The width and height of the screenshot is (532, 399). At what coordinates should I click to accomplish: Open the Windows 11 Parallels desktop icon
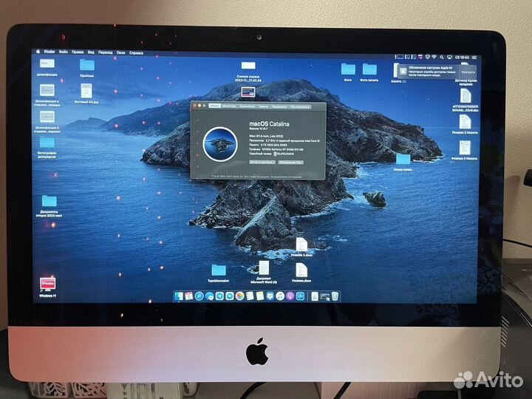tap(47, 284)
